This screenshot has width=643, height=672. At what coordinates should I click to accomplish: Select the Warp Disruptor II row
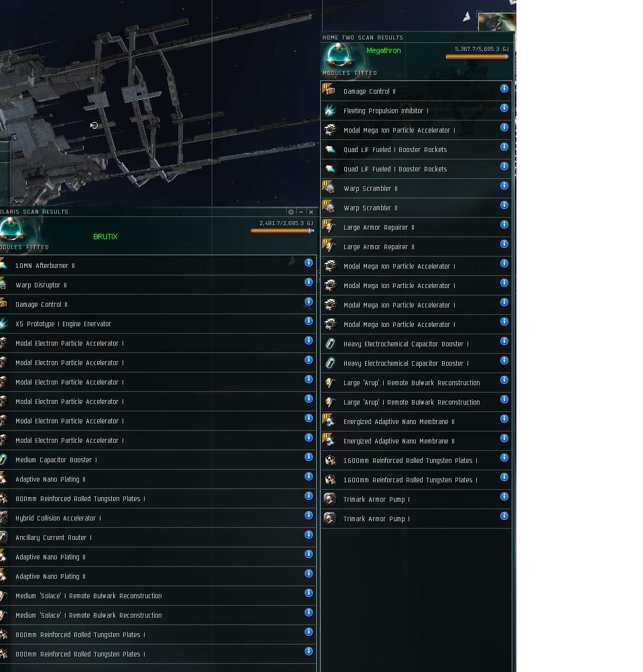point(158,285)
